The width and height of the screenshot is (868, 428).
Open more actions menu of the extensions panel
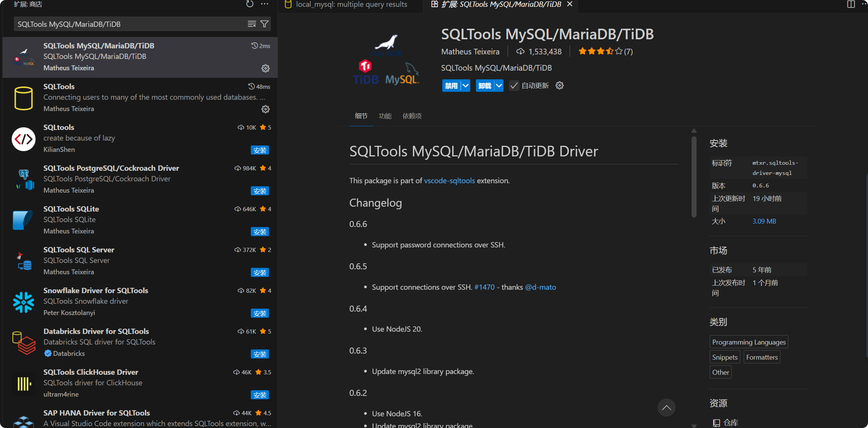(264, 4)
